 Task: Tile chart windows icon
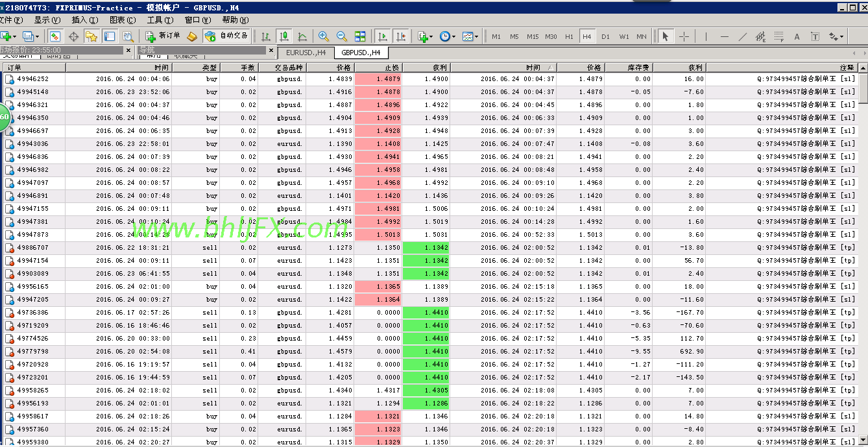point(360,36)
